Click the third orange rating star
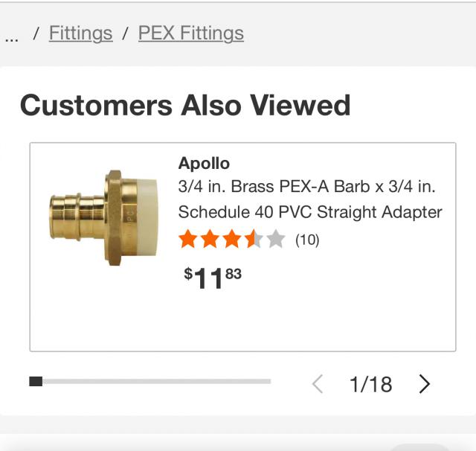The image size is (476, 451). (231, 240)
